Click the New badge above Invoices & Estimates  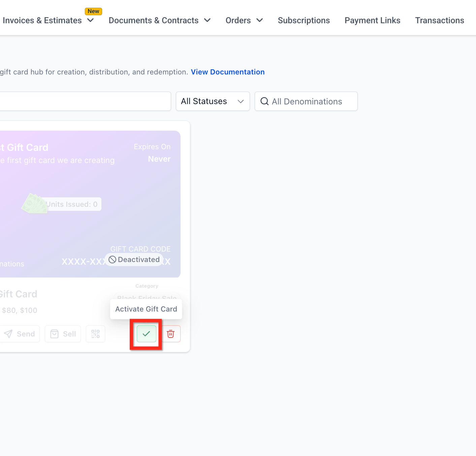coord(93,11)
